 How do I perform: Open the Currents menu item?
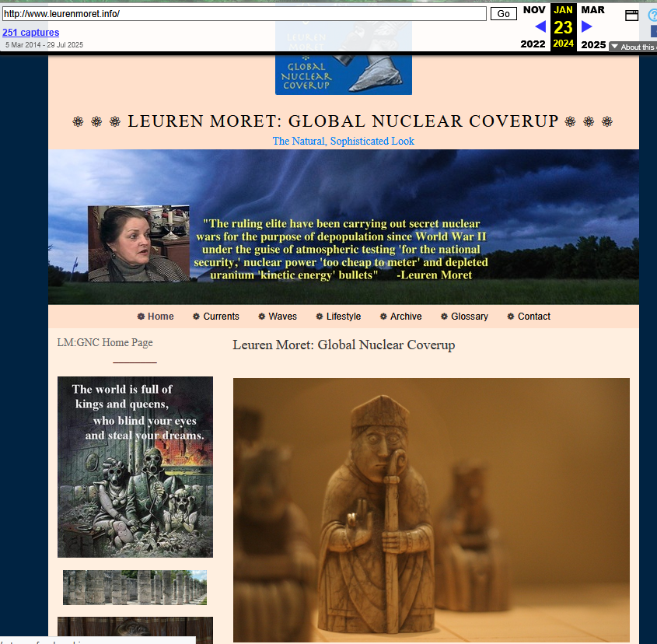tap(221, 317)
